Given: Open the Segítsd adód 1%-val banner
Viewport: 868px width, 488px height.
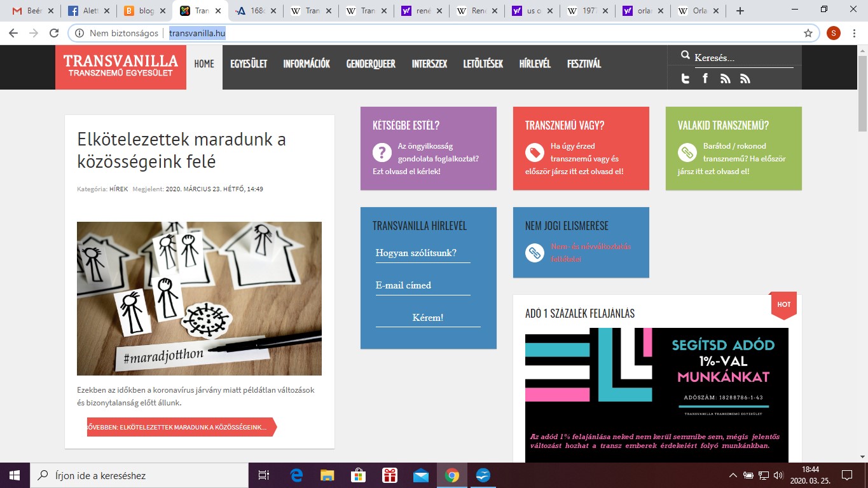Looking at the screenshot, I should pyautogui.click(x=657, y=395).
